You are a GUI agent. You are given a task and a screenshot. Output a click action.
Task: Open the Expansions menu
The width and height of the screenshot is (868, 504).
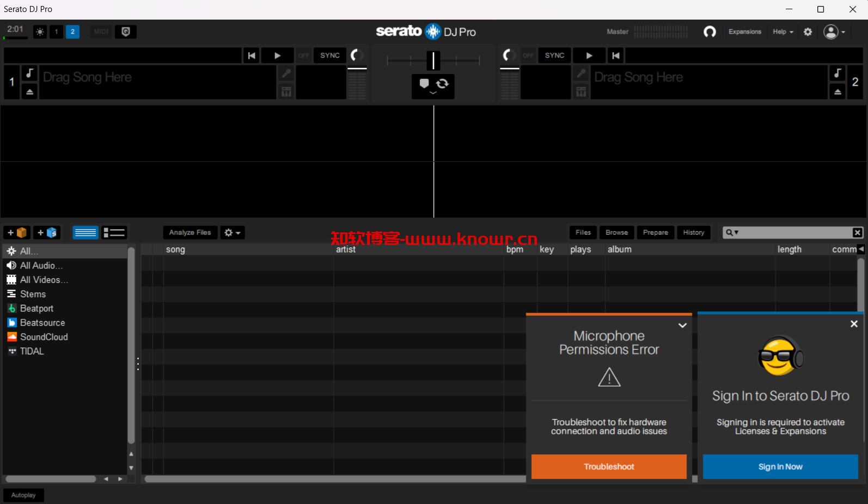[745, 32]
